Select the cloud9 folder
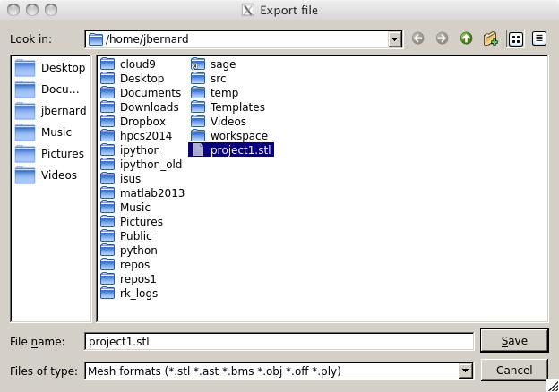This screenshot has height=392, width=559. click(127, 64)
